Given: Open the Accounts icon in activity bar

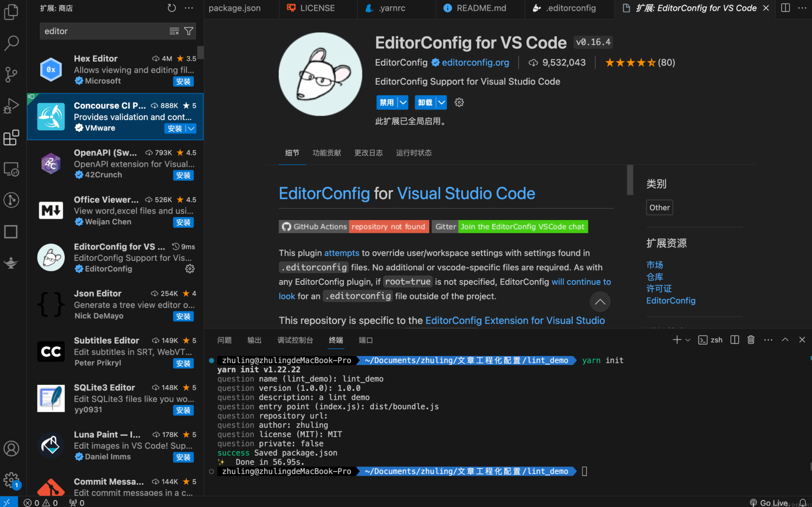Looking at the screenshot, I should click(11, 449).
